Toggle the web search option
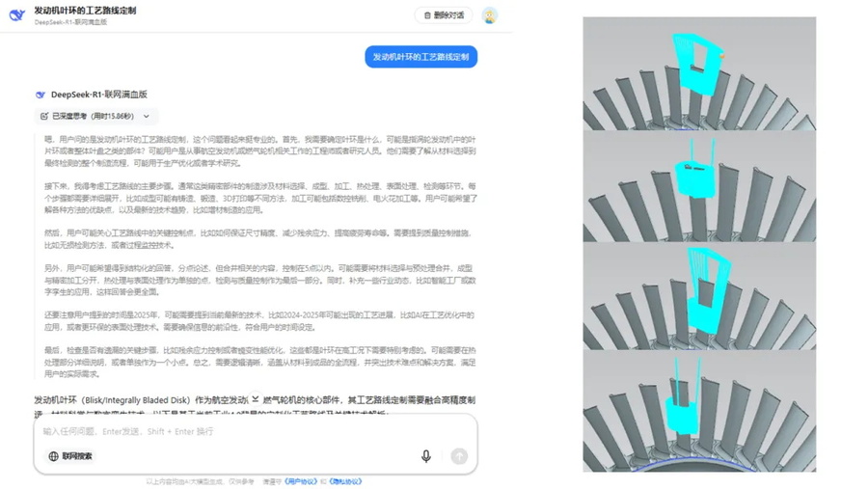 (x=70, y=456)
